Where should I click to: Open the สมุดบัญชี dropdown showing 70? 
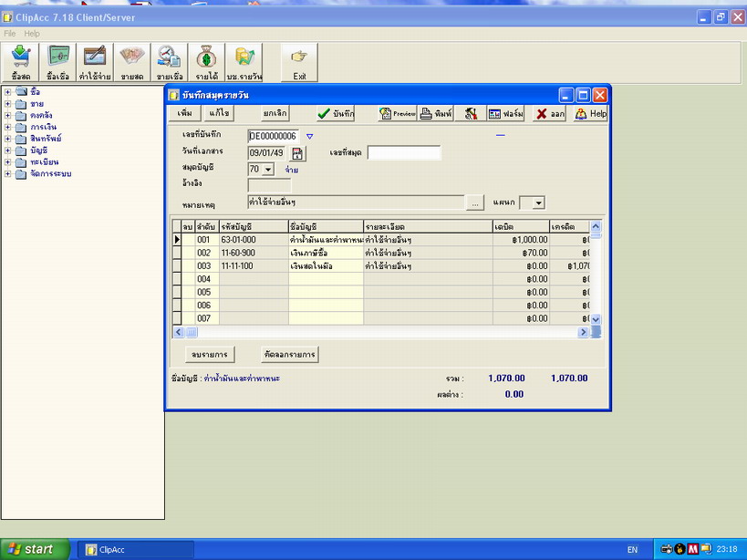tap(268, 170)
